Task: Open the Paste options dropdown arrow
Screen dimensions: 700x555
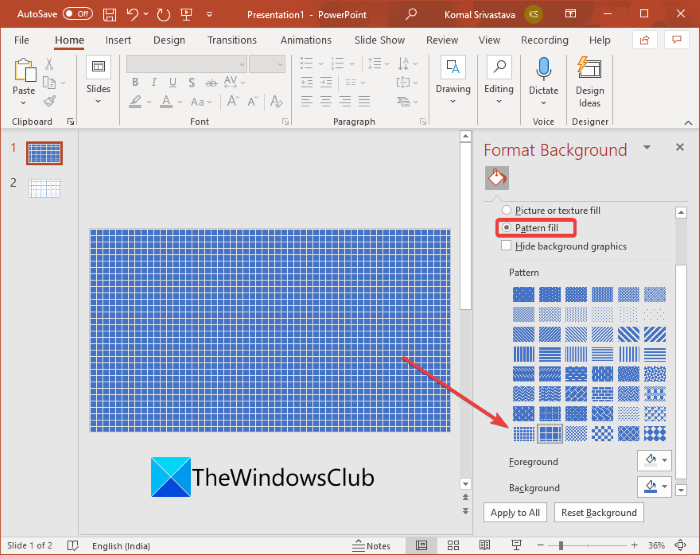Action: (24, 103)
